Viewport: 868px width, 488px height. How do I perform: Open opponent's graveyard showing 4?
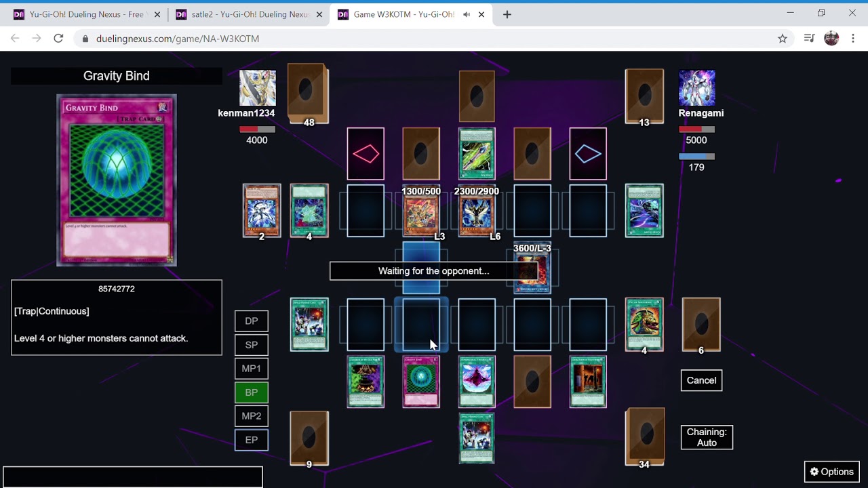coord(309,211)
